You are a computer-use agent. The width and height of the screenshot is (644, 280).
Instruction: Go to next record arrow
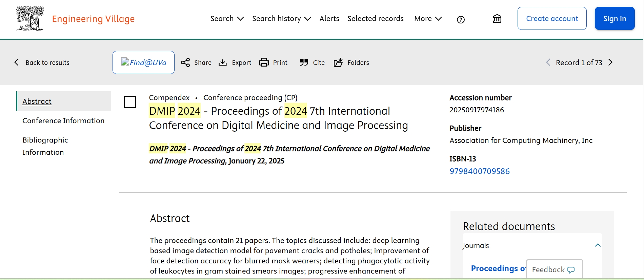610,62
